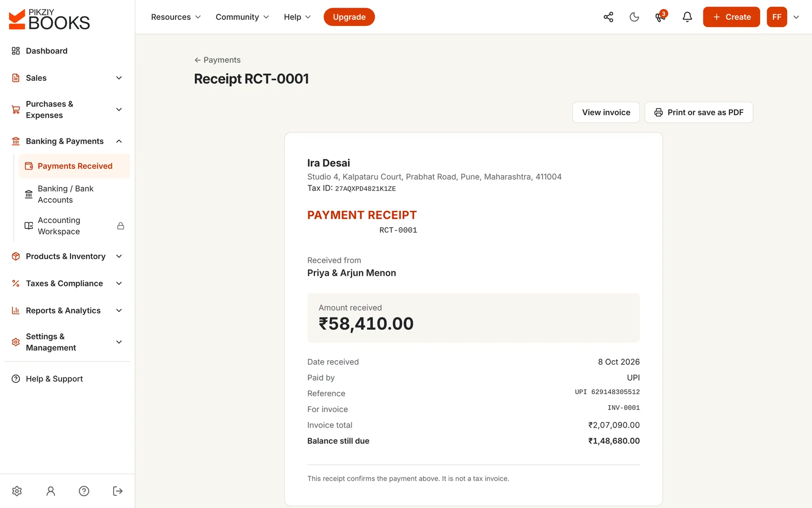Image resolution: width=812 pixels, height=508 pixels.
Task: Click the Upgrade button
Action: pos(349,17)
